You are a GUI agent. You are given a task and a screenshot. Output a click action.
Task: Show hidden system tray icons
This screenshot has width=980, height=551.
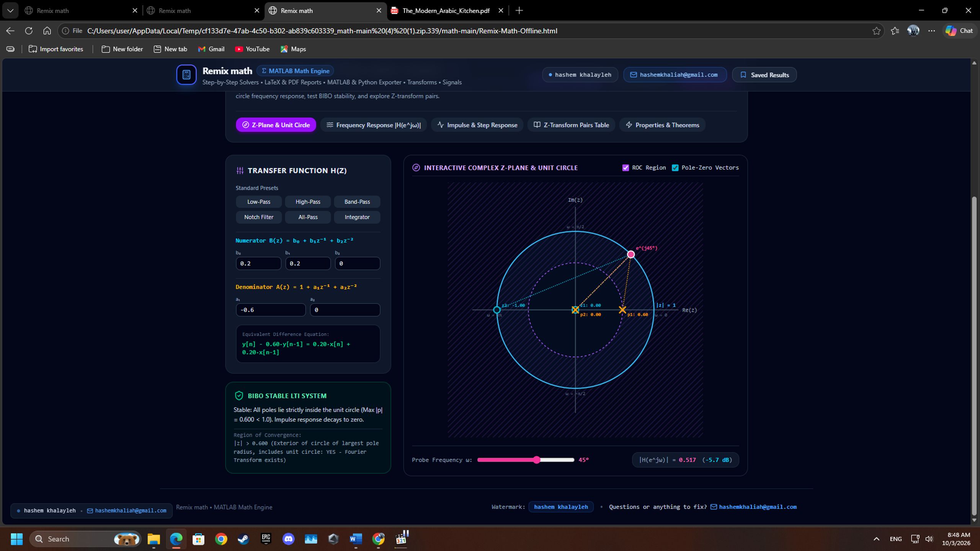coord(876,539)
